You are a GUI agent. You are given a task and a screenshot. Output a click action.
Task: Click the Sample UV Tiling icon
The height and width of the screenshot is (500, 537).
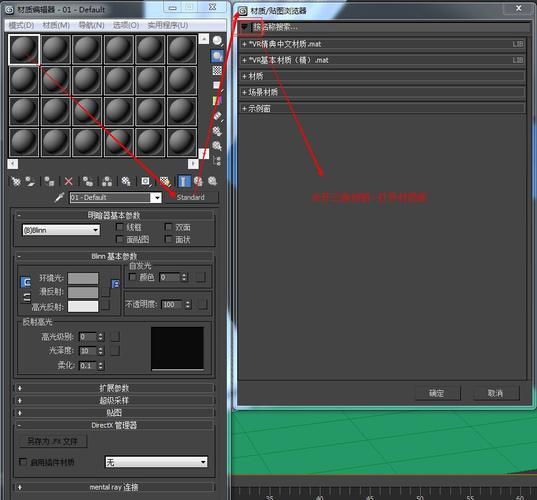(x=217, y=85)
